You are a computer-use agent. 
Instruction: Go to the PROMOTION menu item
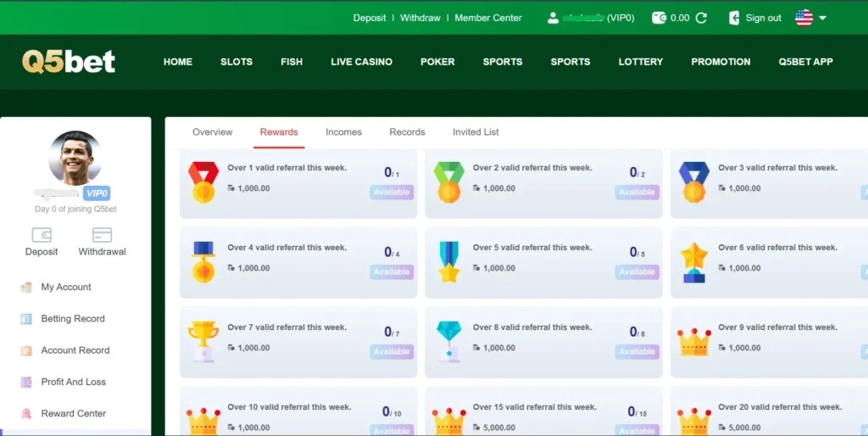(x=721, y=62)
